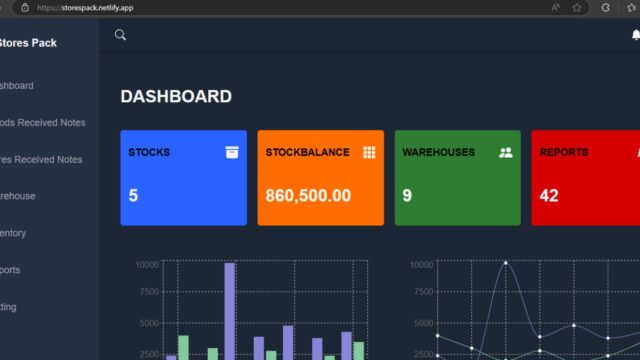640x360 pixels.
Task: Open Setting in the sidebar
Action: click(x=8, y=307)
